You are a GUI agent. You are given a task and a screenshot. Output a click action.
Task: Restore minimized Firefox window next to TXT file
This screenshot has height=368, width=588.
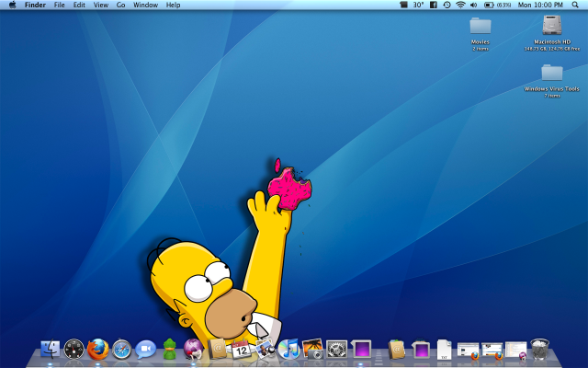pos(468,351)
